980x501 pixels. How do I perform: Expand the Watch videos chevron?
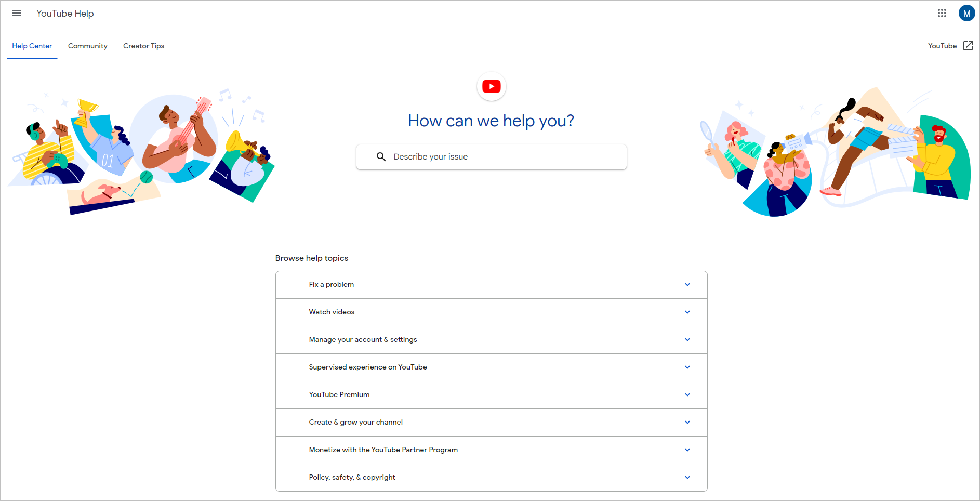pos(687,312)
